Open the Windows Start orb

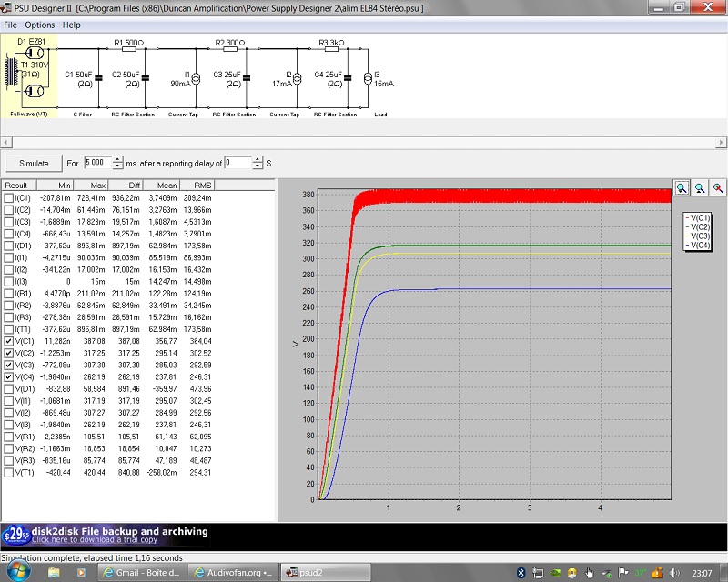click(17, 571)
